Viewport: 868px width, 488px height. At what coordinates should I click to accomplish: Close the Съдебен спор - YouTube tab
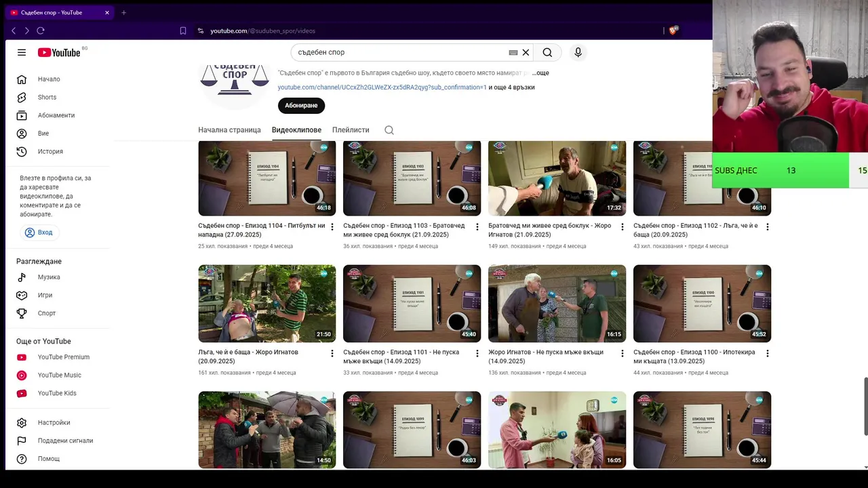pyautogui.click(x=107, y=12)
